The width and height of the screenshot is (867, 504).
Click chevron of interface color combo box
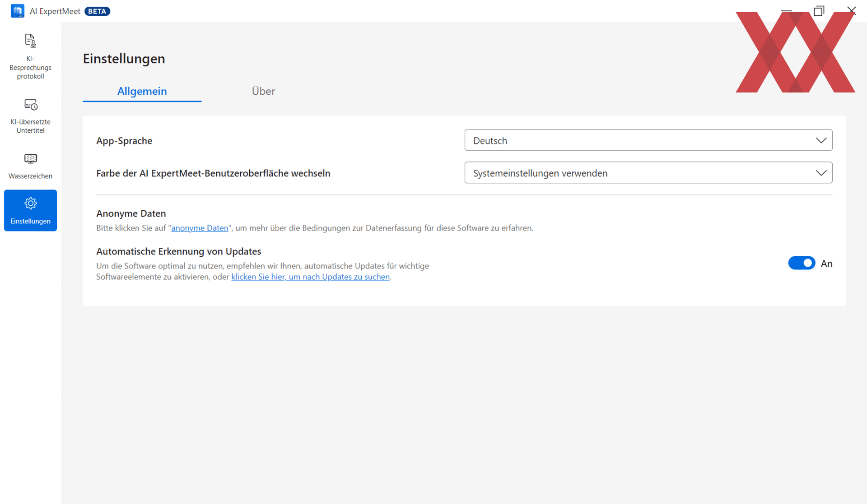[821, 173]
